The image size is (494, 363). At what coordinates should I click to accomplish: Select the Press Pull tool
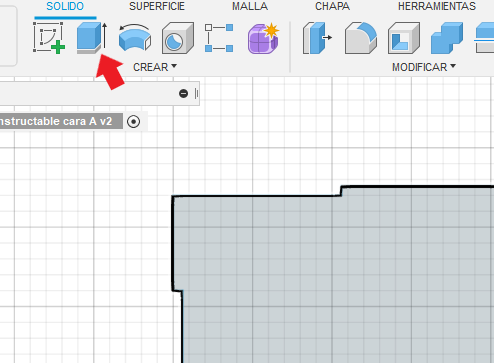click(317, 38)
